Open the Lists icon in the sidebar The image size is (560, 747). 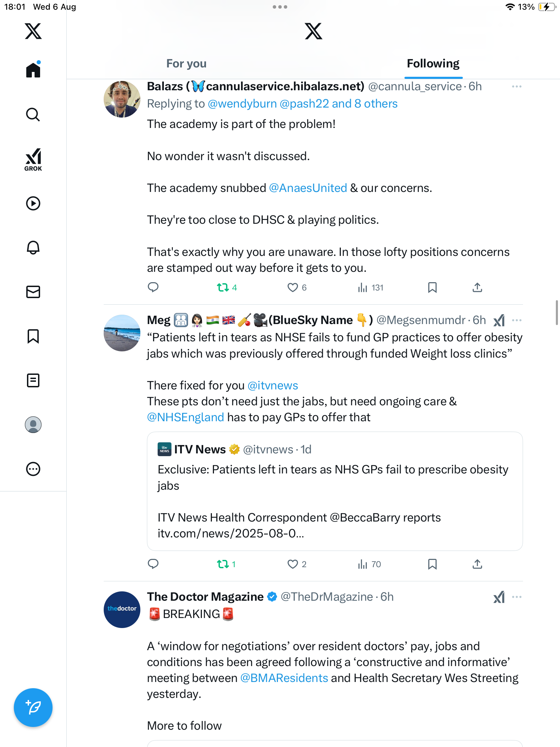pos(33,380)
